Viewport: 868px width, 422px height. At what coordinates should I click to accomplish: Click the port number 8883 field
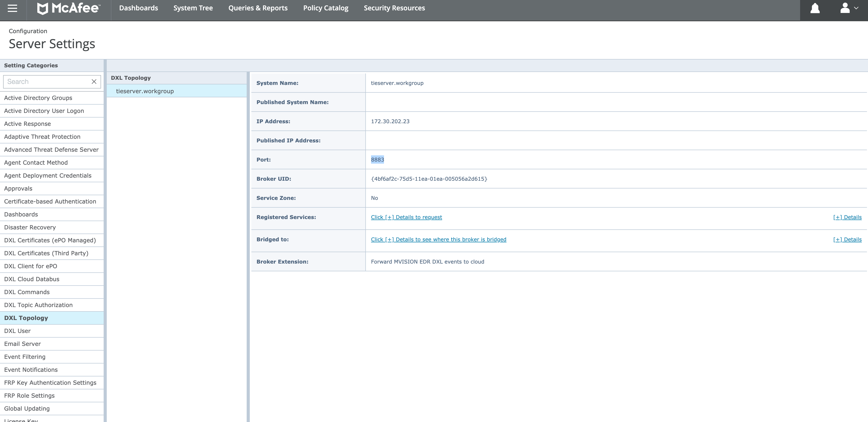378,159
